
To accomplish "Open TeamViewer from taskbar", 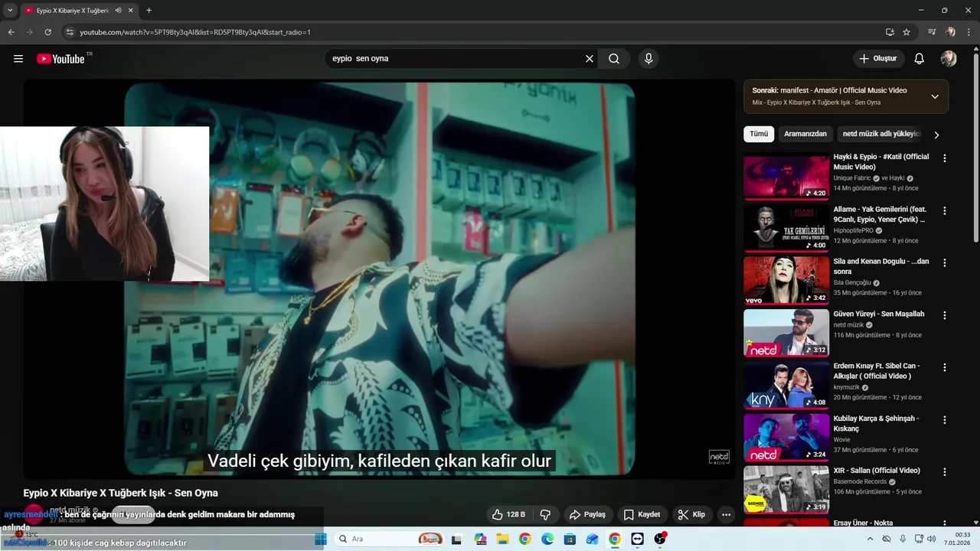I will pos(638,540).
